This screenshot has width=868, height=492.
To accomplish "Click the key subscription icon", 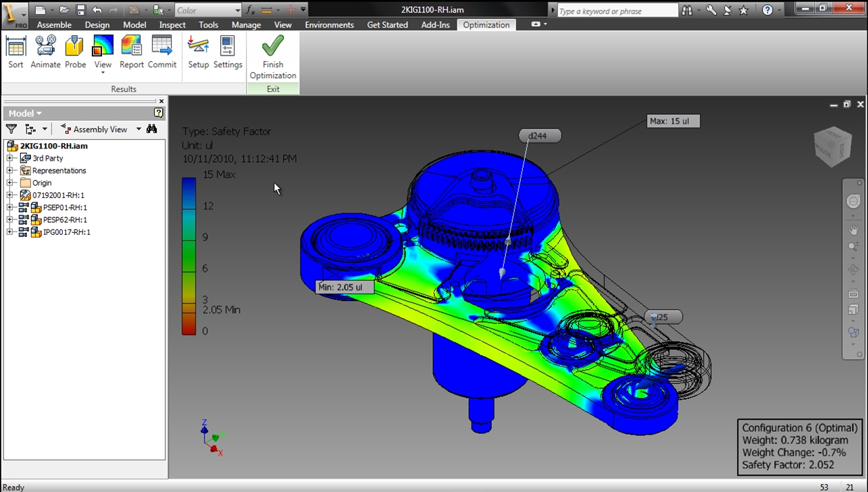I will pos(711,10).
